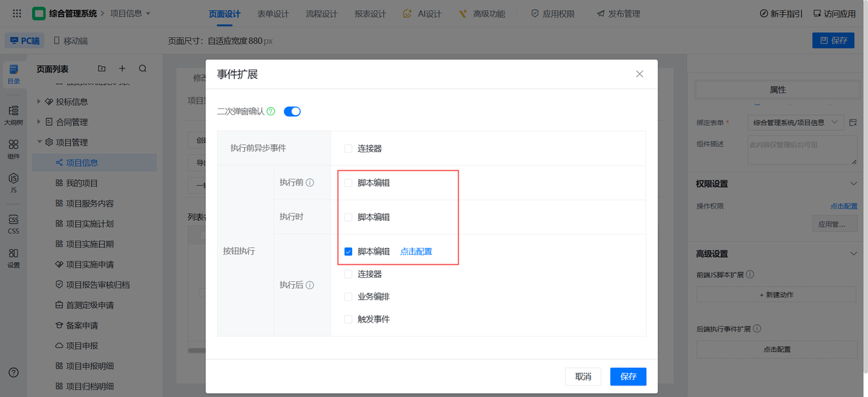The image size is (868, 397).
Task: Click the search icon in 页面列表
Action: (x=142, y=68)
